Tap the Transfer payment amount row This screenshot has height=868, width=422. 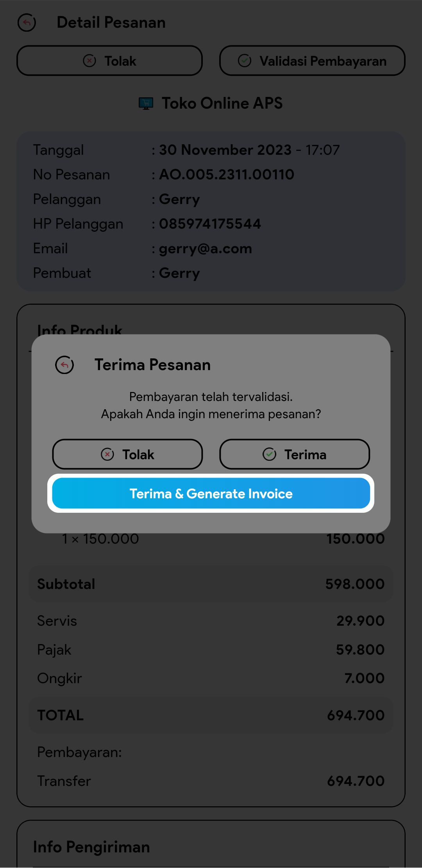point(211,781)
